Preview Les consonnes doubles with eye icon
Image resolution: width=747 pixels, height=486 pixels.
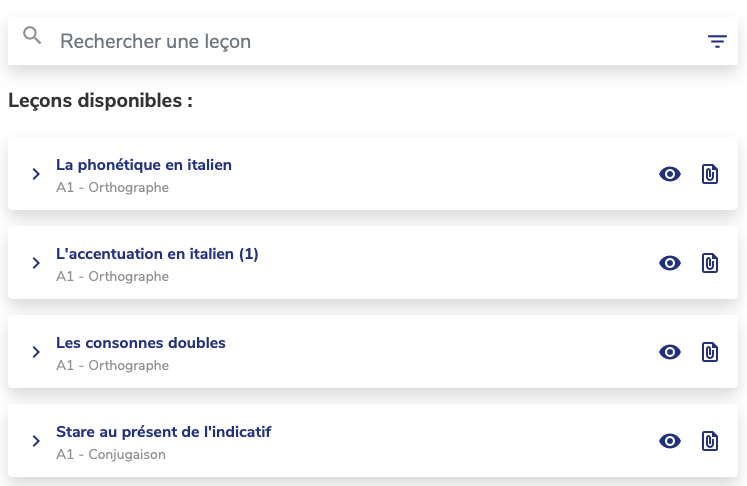click(670, 352)
